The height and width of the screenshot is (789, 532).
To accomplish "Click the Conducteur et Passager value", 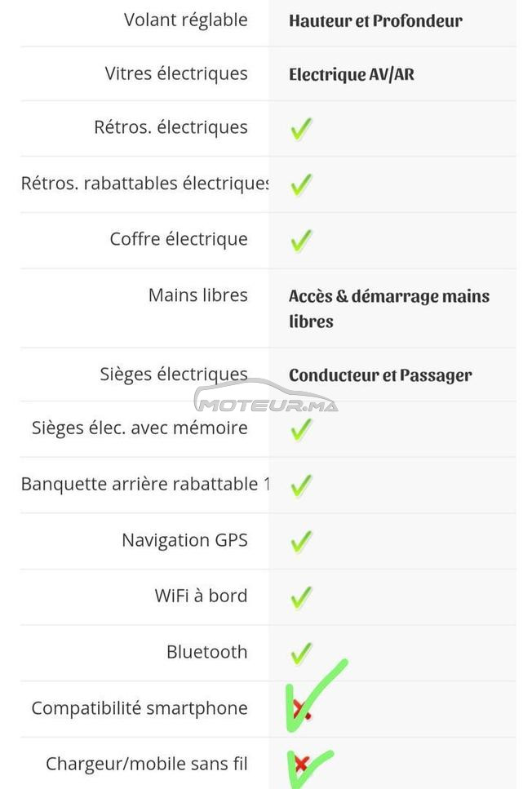I will click(380, 375).
